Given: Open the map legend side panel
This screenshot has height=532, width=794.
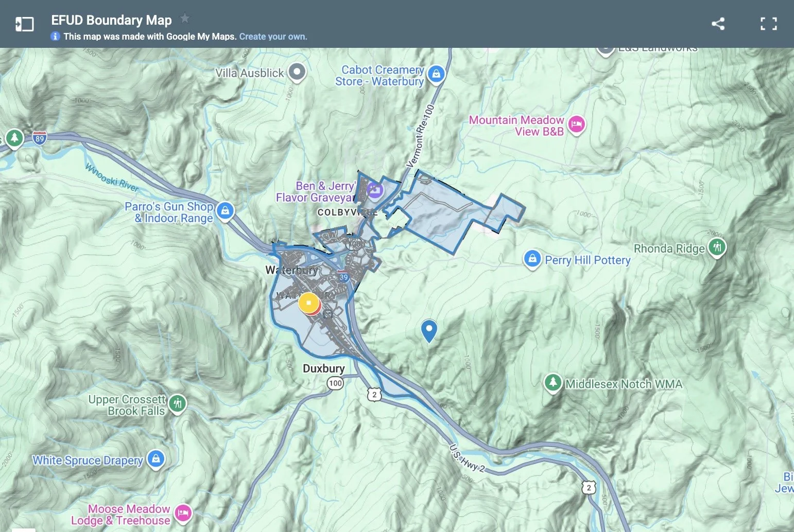Looking at the screenshot, I should click(24, 24).
